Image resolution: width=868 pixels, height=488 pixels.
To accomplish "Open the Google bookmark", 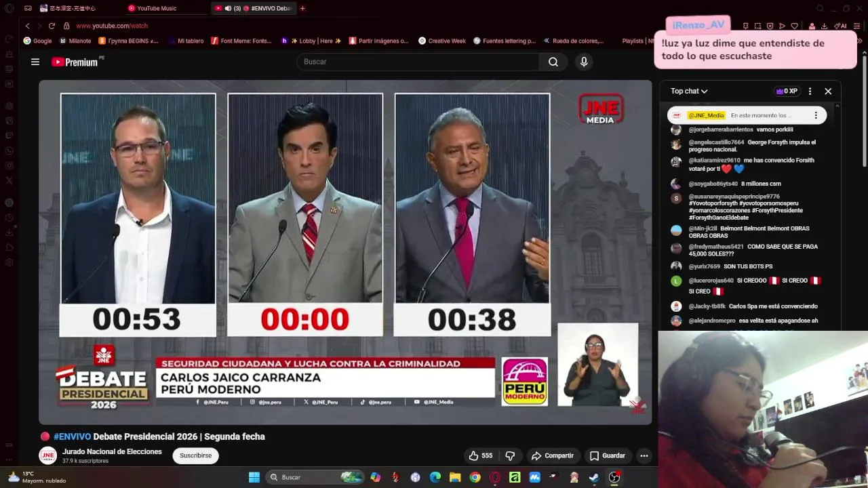I will point(37,41).
